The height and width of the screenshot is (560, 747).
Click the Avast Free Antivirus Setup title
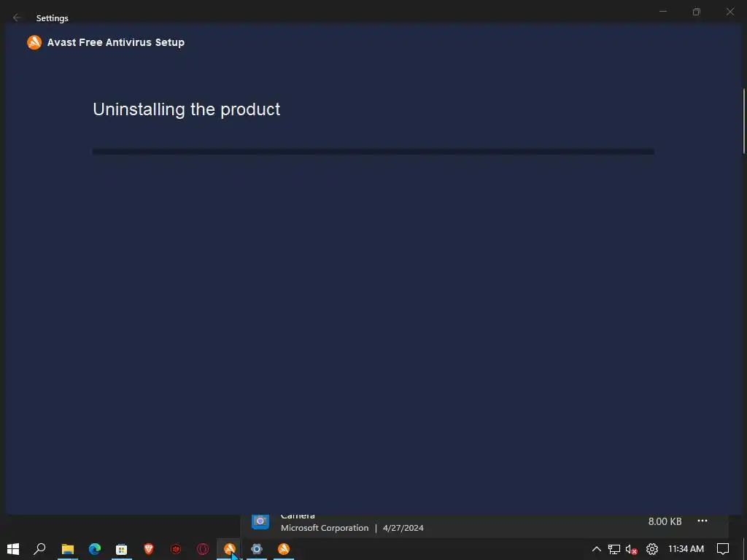(x=116, y=42)
